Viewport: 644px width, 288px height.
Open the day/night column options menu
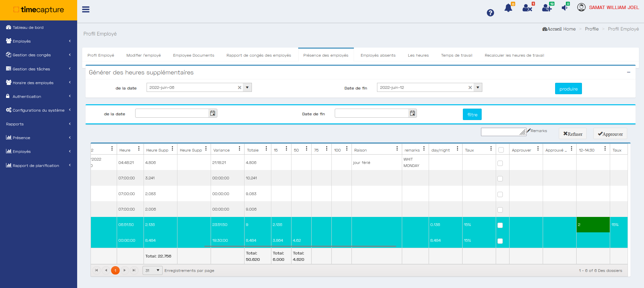click(458, 149)
